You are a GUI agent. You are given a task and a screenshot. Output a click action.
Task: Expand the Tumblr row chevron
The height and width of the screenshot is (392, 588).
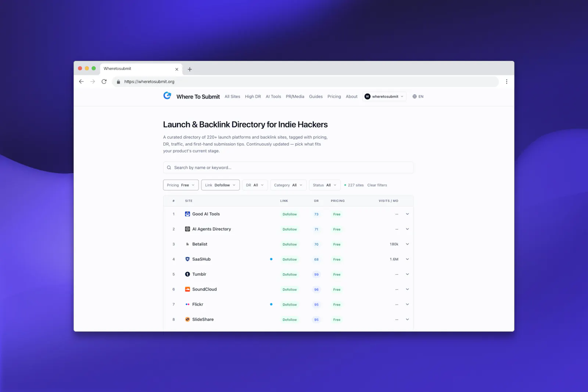tap(407, 274)
